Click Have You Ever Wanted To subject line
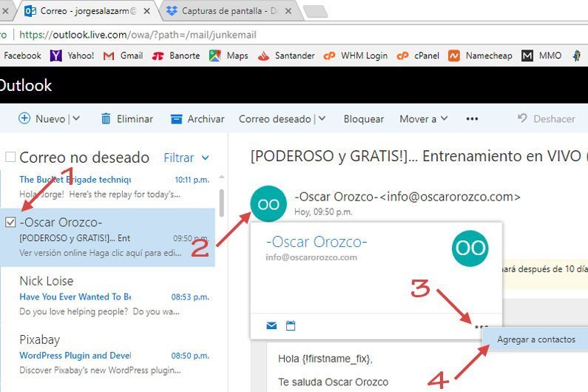 [75, 297]
